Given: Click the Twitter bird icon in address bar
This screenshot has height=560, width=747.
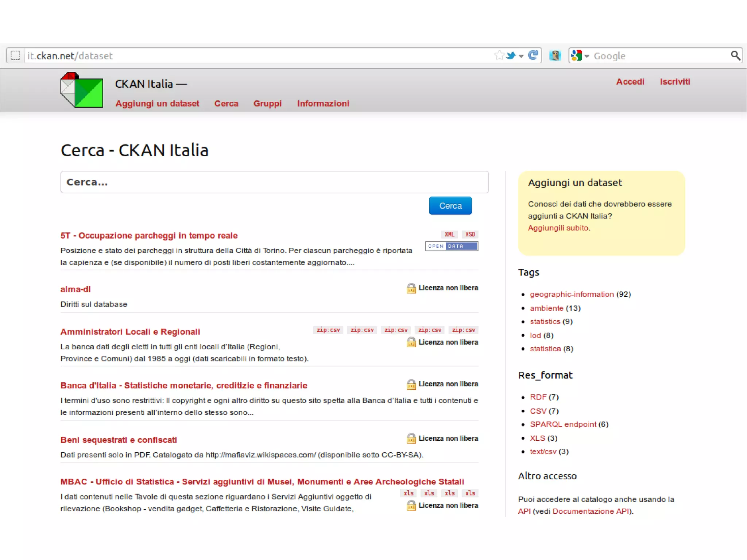Looking at the screenshot, I should click(511, 55).
